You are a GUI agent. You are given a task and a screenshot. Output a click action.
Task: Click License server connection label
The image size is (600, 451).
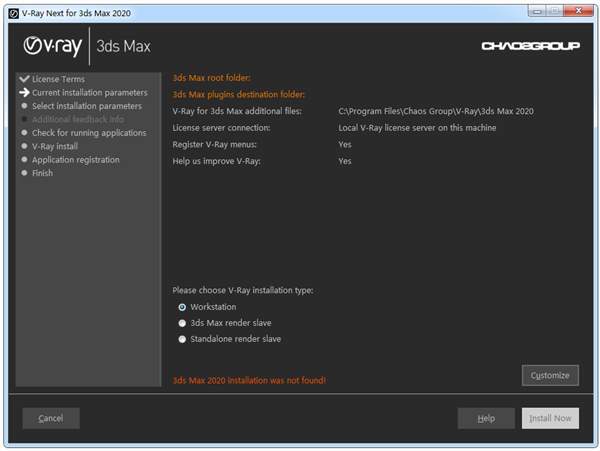[x=221, y=128]
